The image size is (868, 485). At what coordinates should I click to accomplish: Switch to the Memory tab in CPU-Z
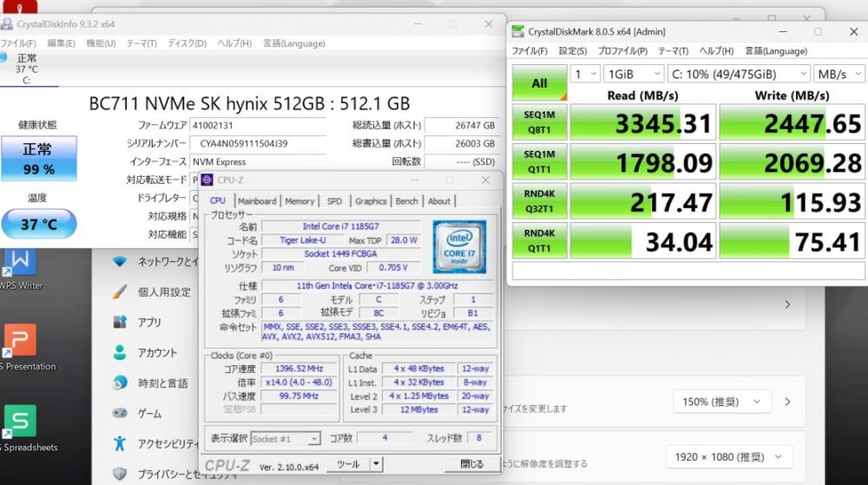(299, 201)
